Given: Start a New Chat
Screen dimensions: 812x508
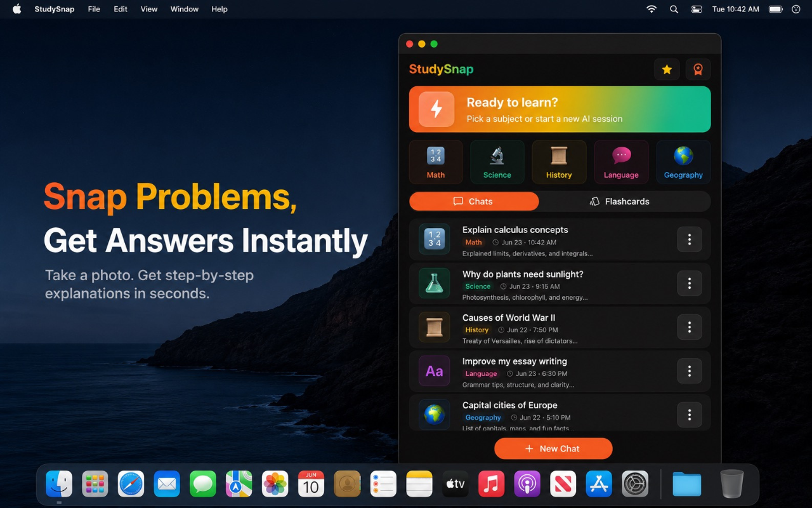Looking at the screenshot, I should pyautogui.click(x=553, y=448).
